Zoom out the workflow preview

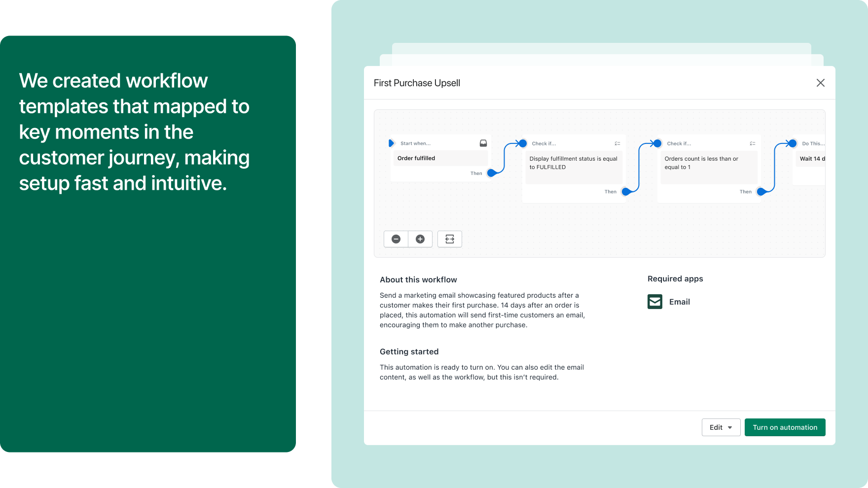click(x=396, y=239)
